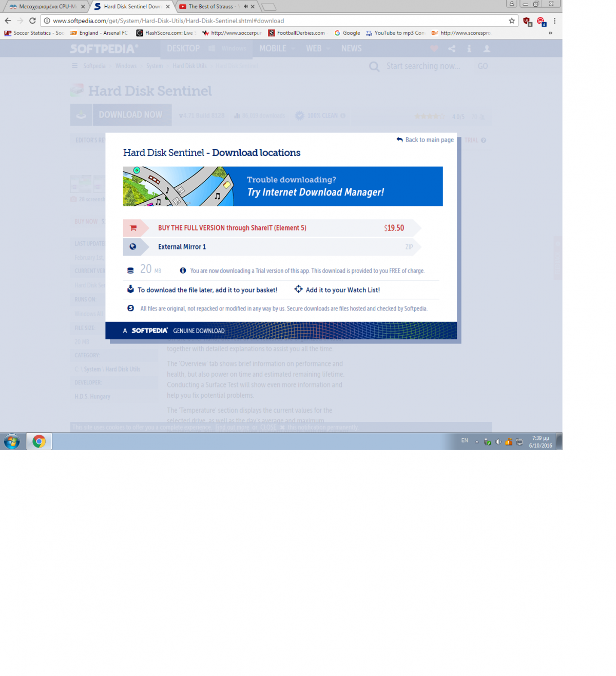Click Find out more in the cookie notice

click(232, 427)
